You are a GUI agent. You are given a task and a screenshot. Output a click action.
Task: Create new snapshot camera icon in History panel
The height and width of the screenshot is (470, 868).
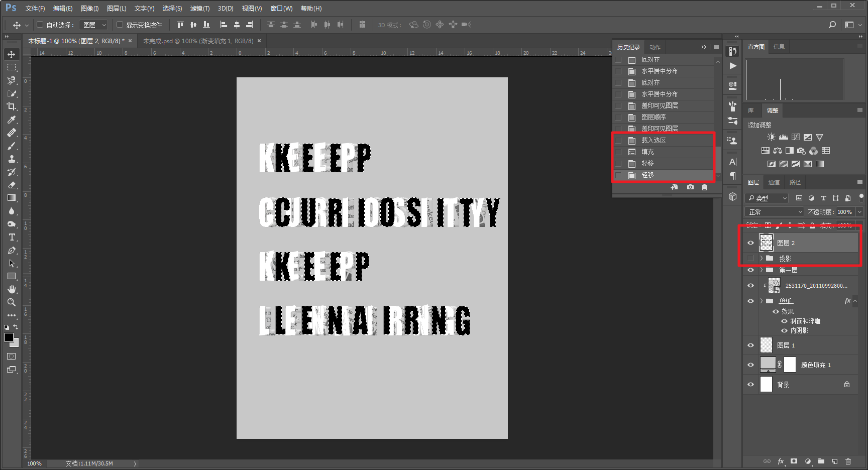point(691,187)
